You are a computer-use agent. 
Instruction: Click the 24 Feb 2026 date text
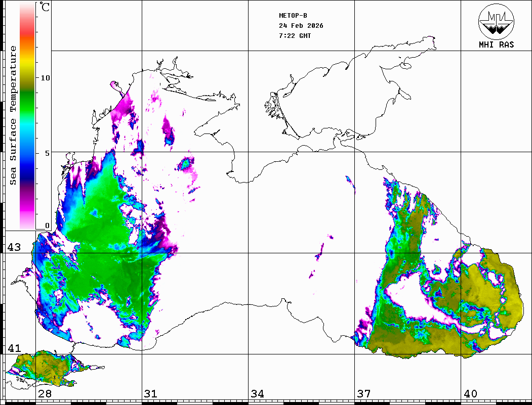pyautogui.click(x=301, y=26)
